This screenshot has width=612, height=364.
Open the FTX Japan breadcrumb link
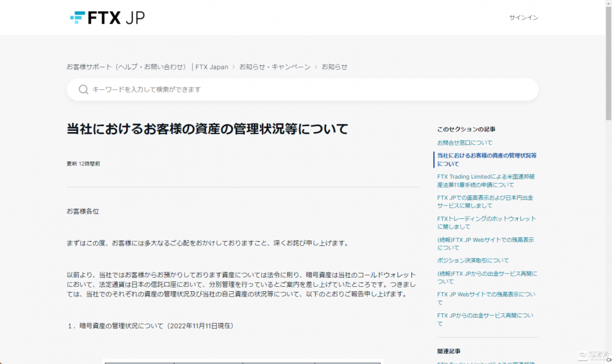pyautogui.click(x=211, y=67)
